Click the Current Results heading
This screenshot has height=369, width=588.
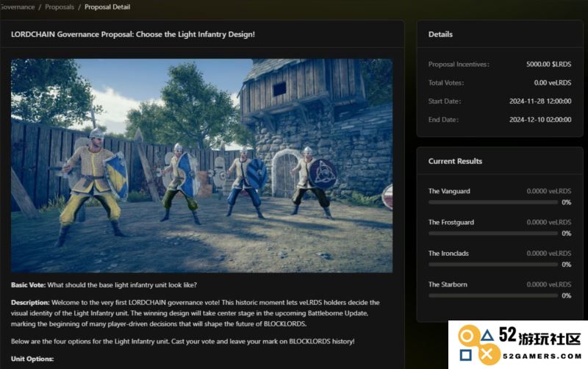(455, 161)
